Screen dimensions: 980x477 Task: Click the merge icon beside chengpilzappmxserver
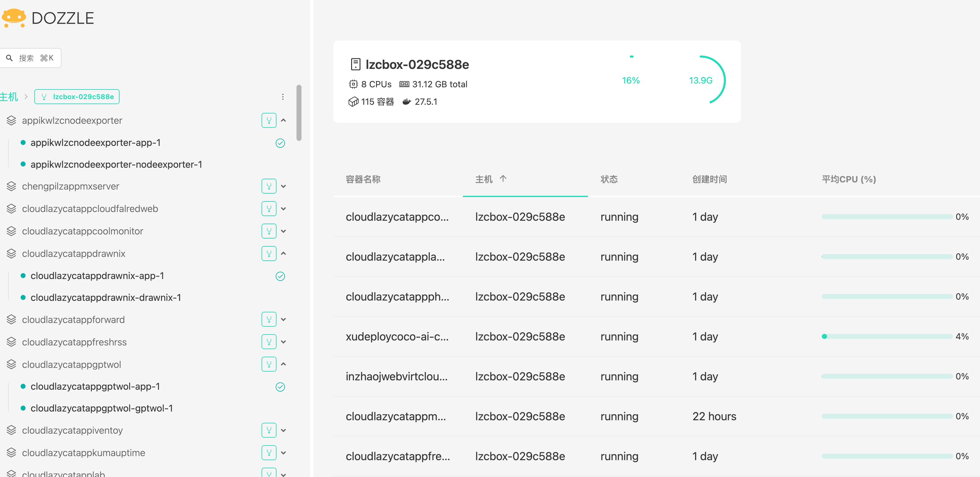tap(269, 186)
